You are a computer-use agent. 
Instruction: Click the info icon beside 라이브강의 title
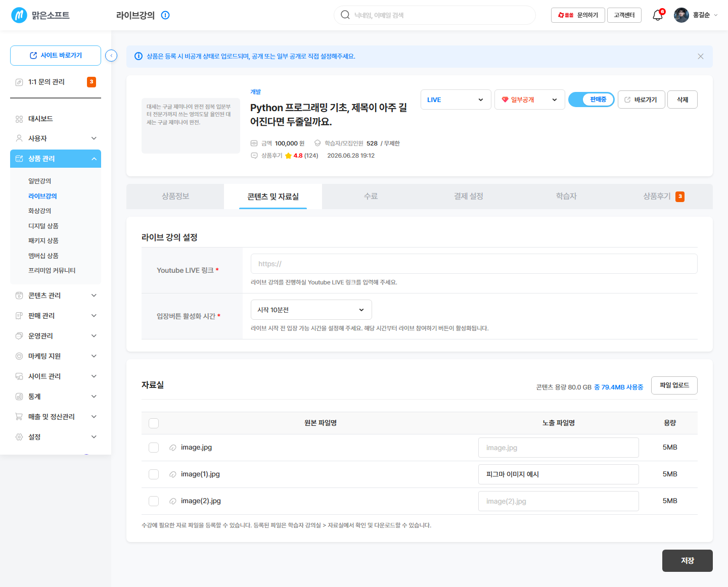click(x=165, y=15)
